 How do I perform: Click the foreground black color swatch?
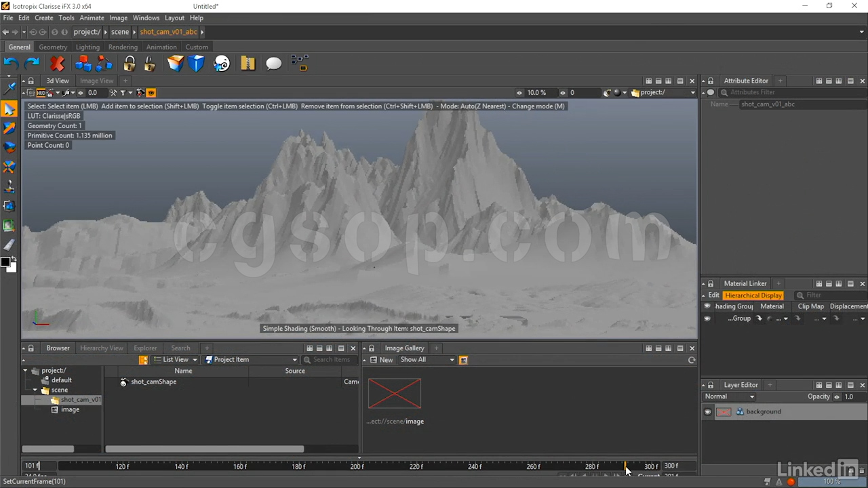tap(5, 262)
